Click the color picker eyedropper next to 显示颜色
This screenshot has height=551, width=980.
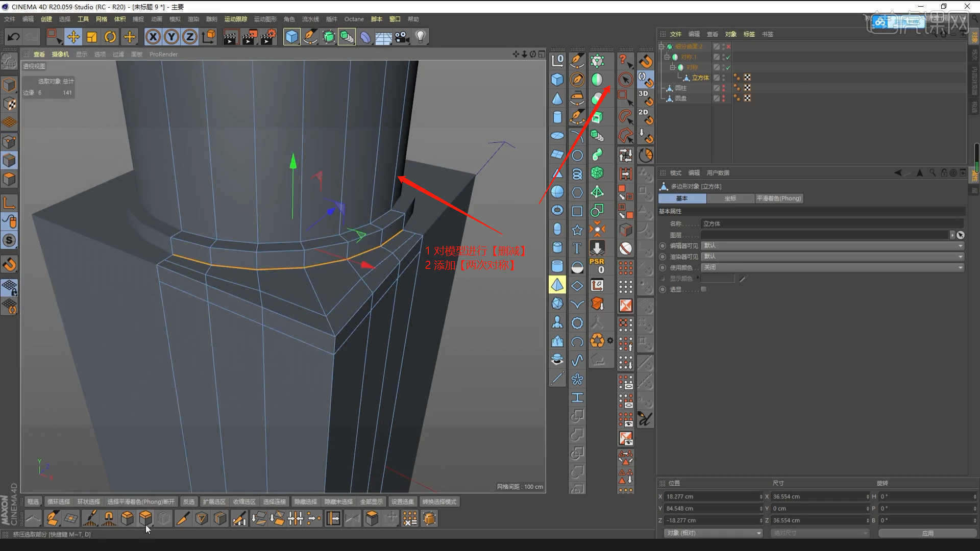[743, 279]
